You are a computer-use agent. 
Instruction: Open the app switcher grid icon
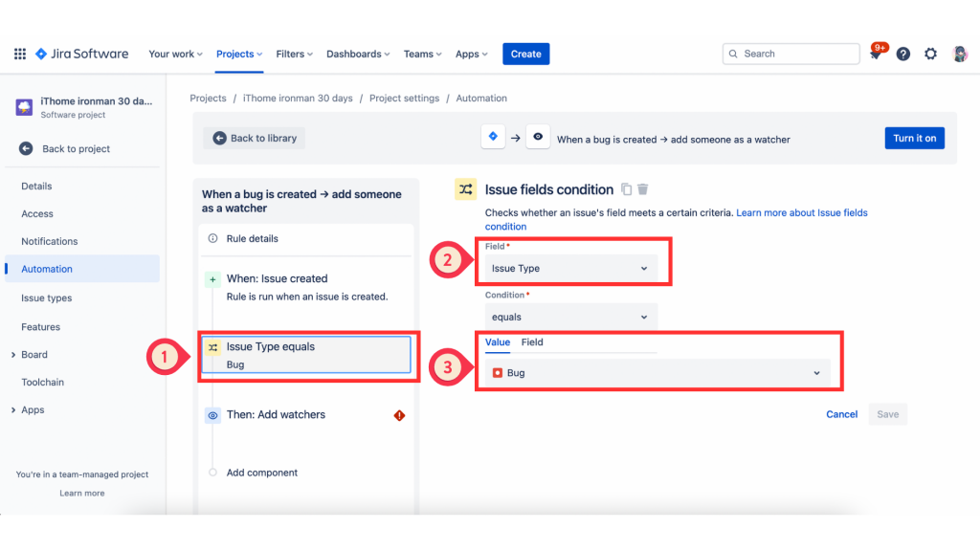pyautogui.click(x=20, y=54)
